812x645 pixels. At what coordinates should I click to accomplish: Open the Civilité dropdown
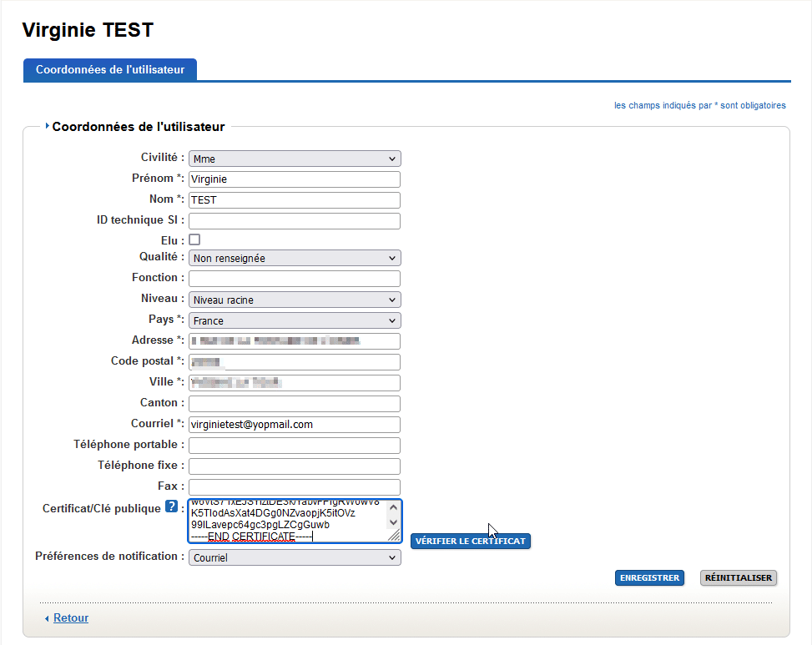[295, 159]
